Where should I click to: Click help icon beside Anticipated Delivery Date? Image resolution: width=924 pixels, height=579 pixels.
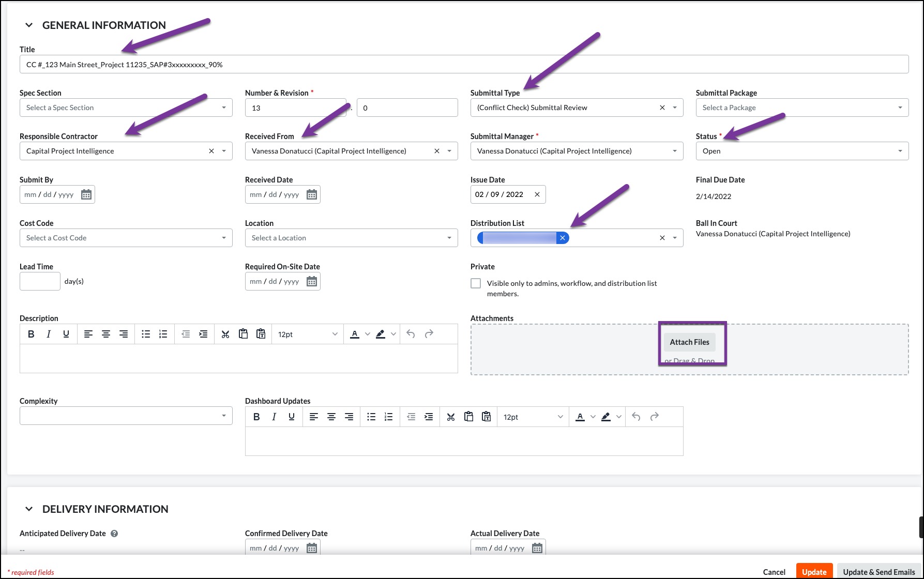(114, 534)
